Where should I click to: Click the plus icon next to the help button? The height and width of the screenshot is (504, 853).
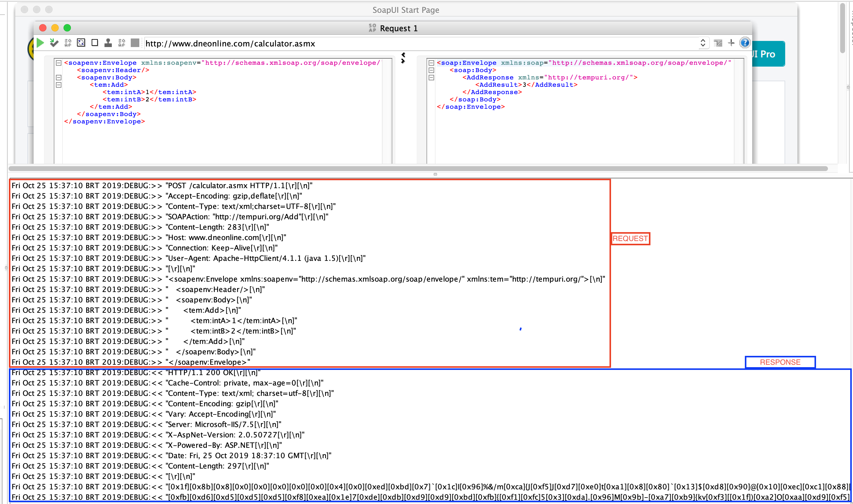coord(731,43)
